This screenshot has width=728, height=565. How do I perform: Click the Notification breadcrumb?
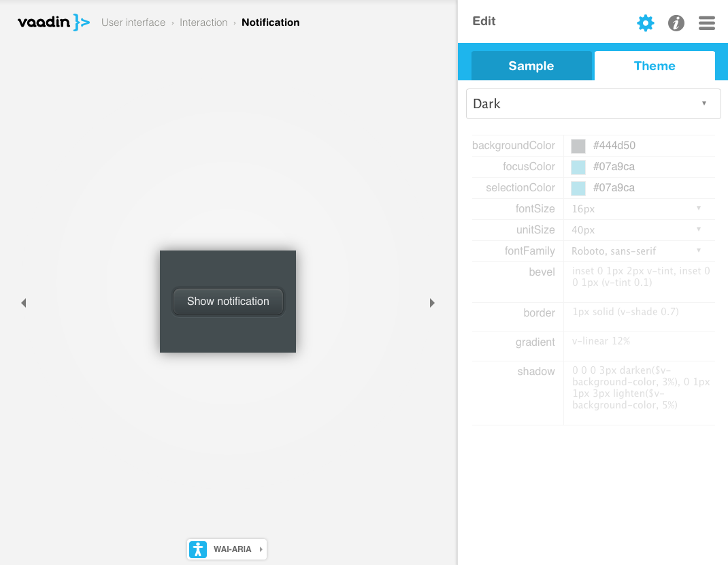click(x=271, y=22)
